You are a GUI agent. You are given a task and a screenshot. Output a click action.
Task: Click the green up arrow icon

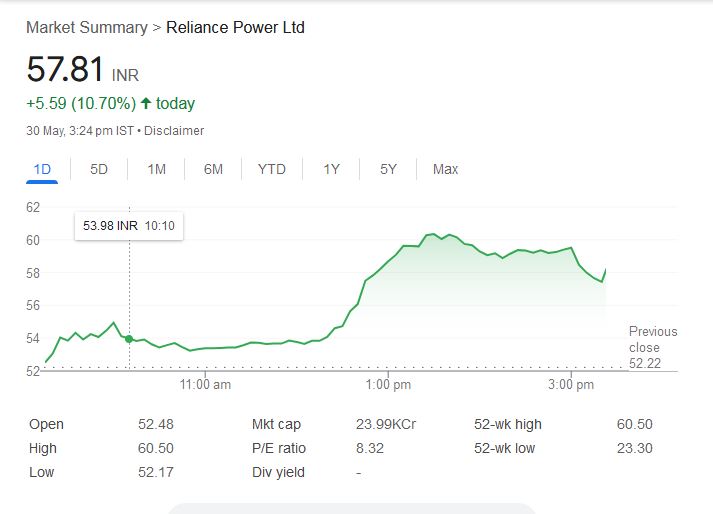click(x=146, y=104)
